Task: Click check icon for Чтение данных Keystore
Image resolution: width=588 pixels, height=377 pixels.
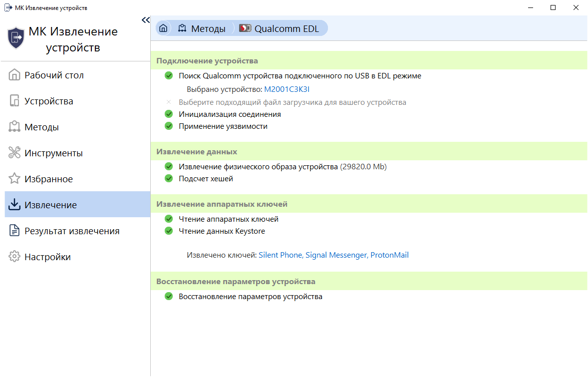Action: 169,231
